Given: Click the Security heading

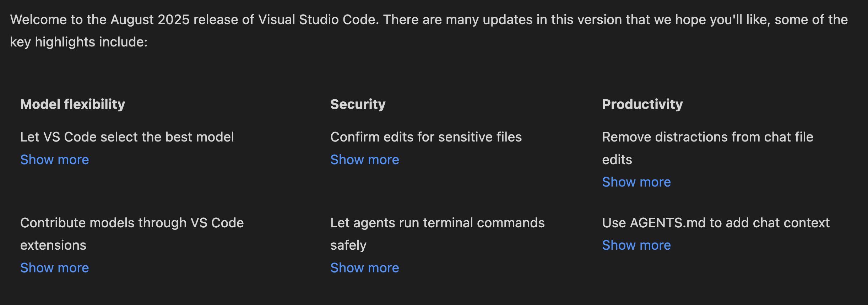Looking at the screenshot, I should point(358,104).
